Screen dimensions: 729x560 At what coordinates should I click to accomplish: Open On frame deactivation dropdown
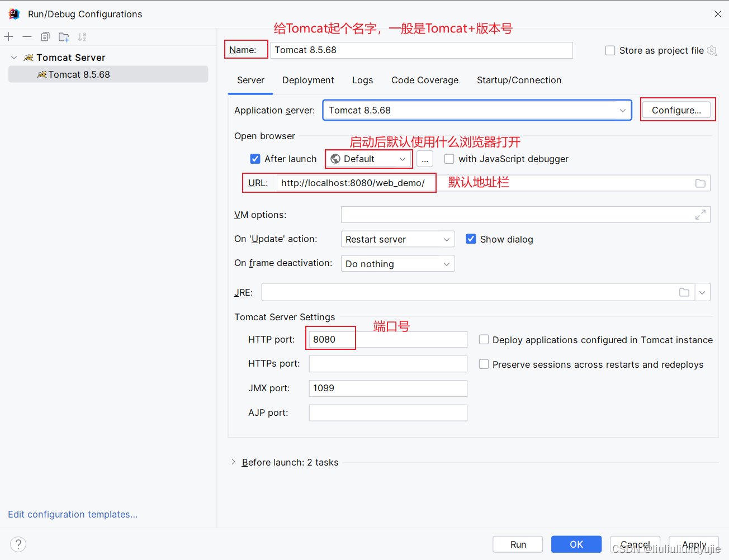click(x=397, y=264)
